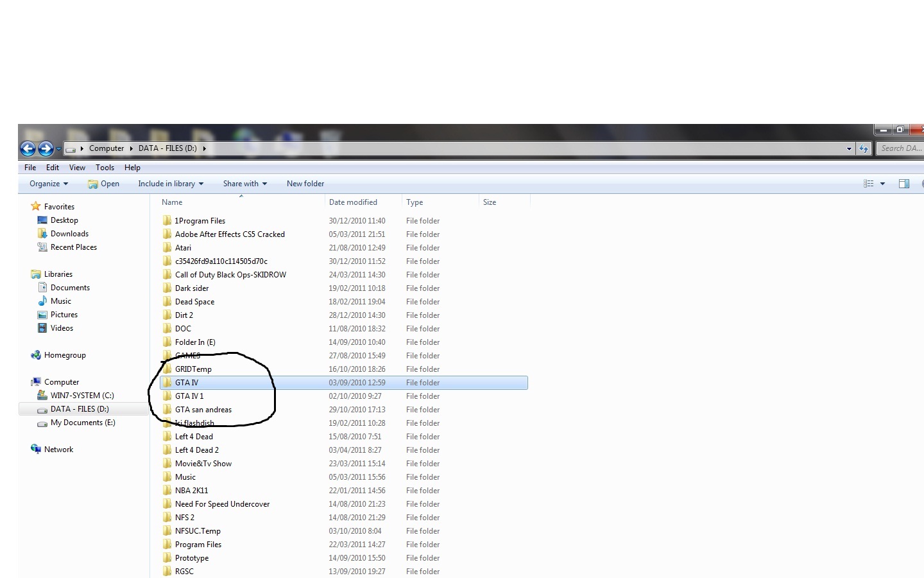Select GTA san andreas folder icon

167,409
